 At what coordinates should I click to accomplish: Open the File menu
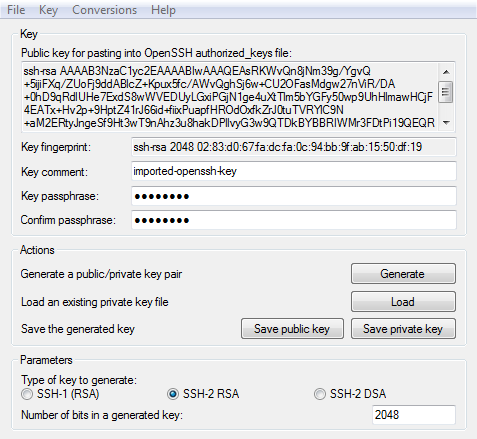[x=16, y=10]
